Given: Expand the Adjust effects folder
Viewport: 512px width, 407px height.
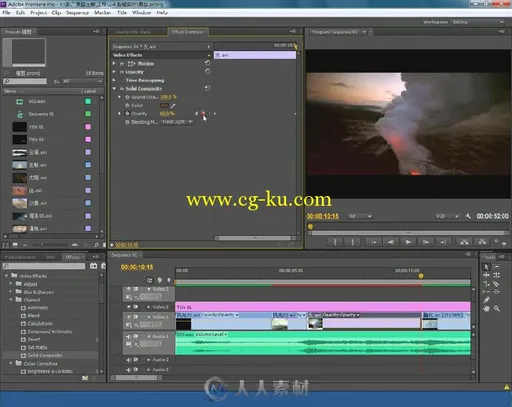Looking at the screenshot, I should coord(11,284).
